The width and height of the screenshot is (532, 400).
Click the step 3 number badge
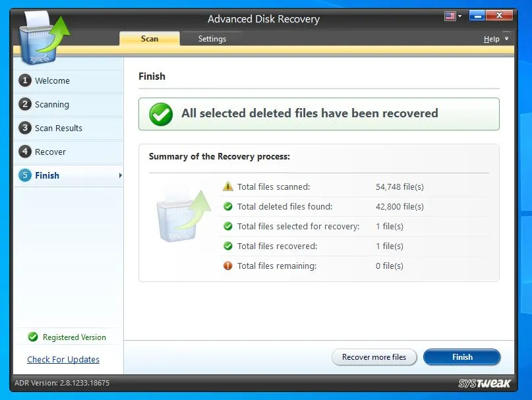click(x=25, y=128)
